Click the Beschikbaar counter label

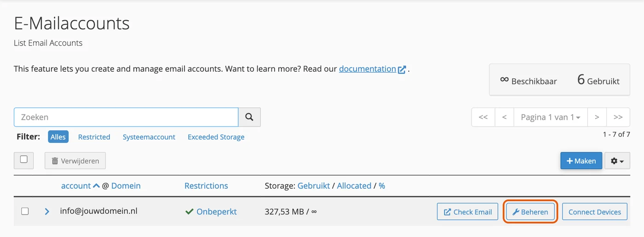tap(534, 81)
